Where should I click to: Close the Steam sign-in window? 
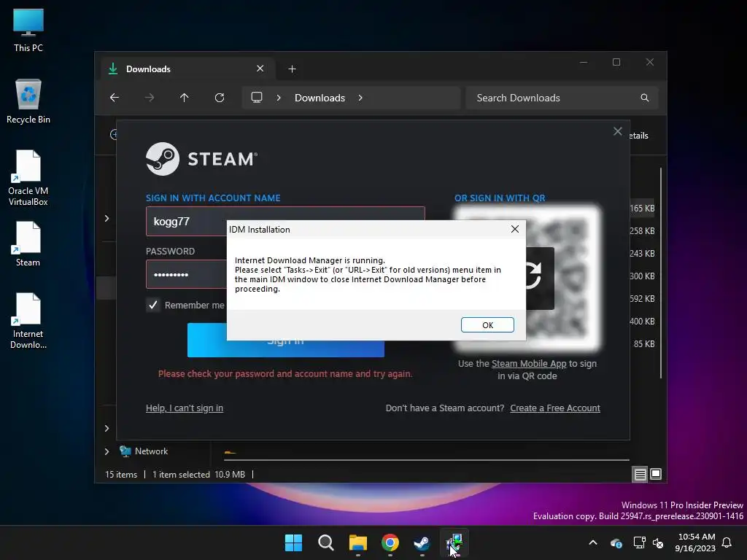click(x=617, y=131)
